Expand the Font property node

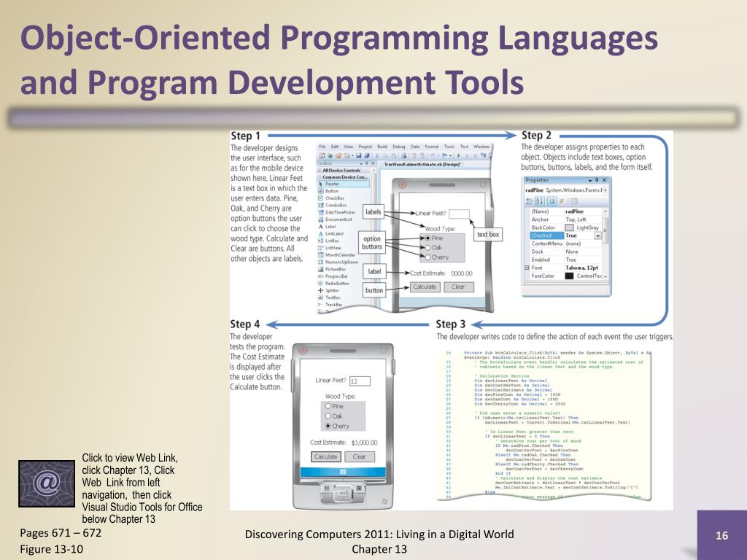tap(527, 268)
